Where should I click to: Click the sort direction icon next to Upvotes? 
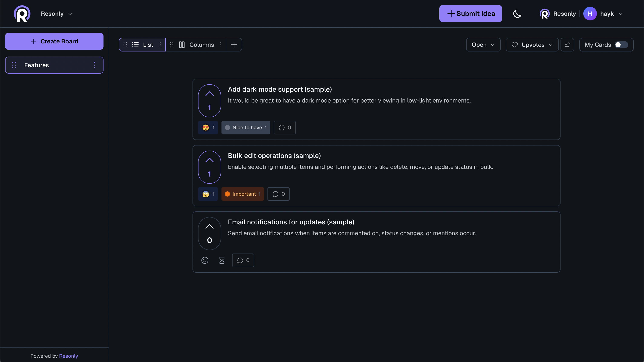[567, 45]
